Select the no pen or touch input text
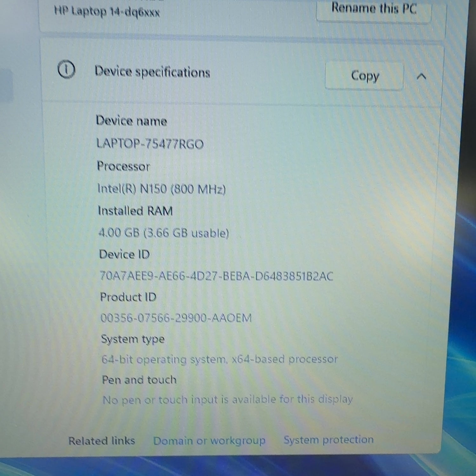Viewport: 476px width, 476px height. point(228,400)
